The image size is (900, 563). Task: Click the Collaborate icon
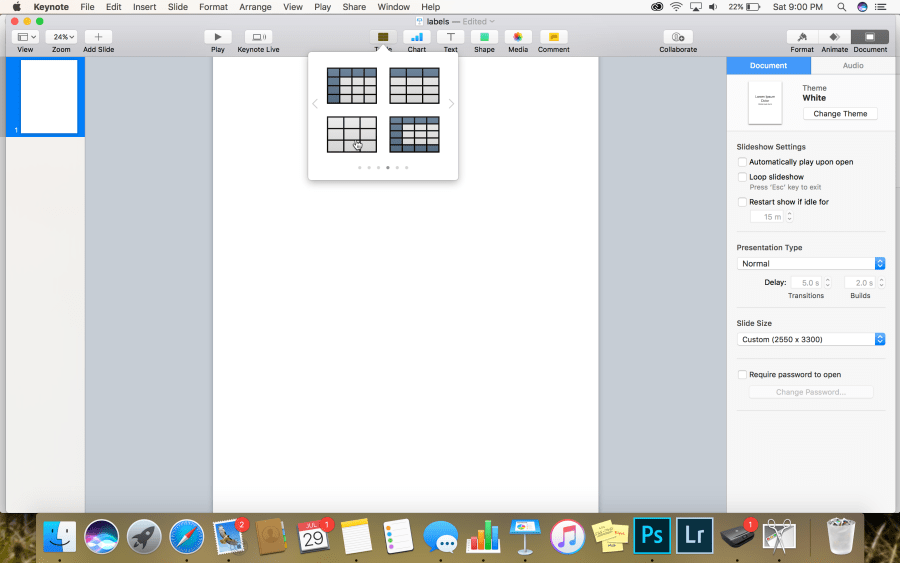(x=678, y=37)
